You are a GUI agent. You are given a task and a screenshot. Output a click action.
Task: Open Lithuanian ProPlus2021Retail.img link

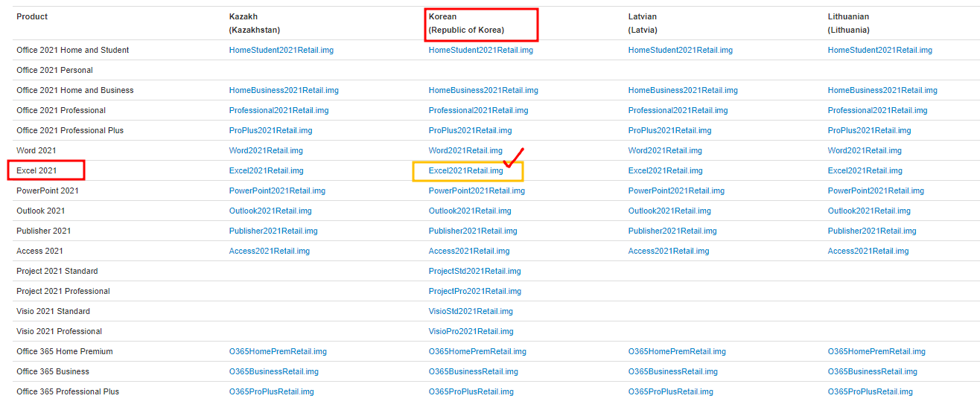[x=870, y=130]
